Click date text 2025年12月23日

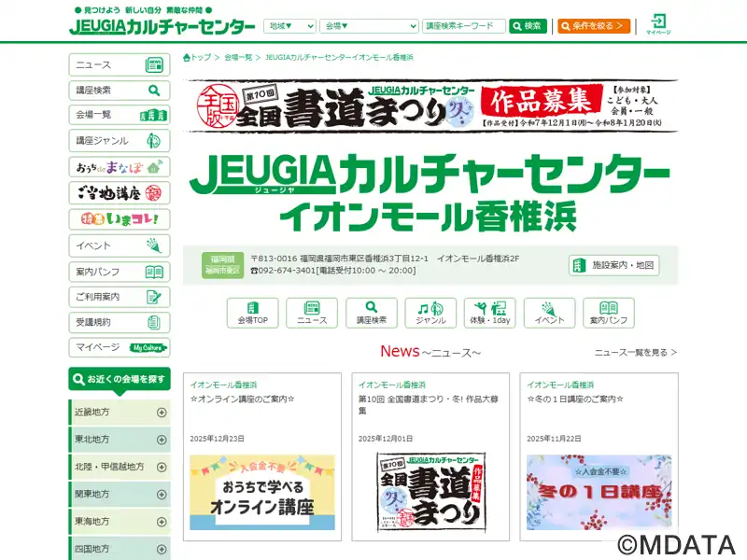[x=218, y=439]
